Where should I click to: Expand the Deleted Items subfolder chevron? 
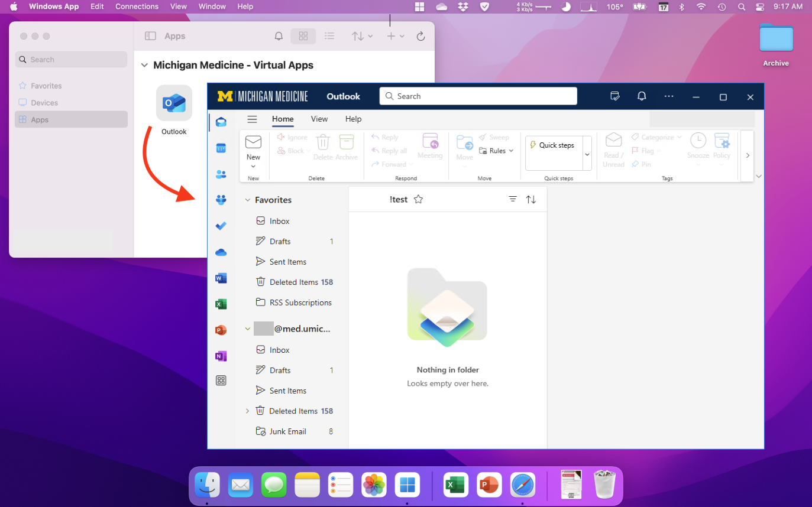tap(248, 411)
